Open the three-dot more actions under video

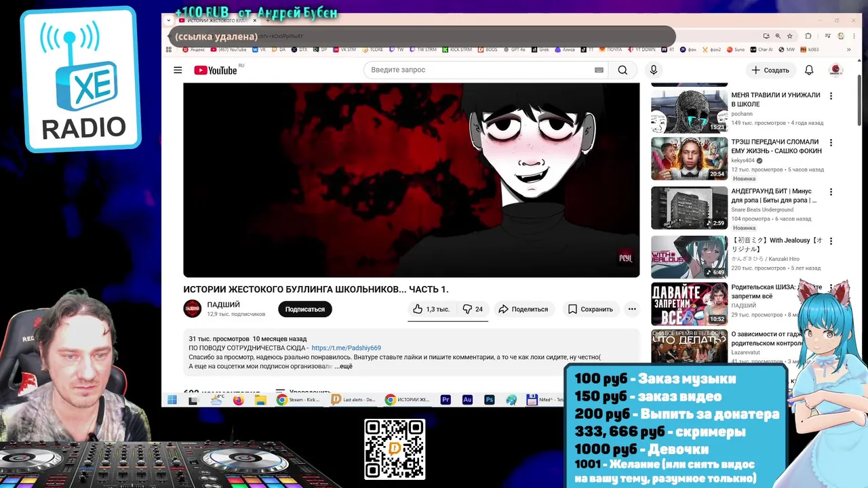click(632, 309)
